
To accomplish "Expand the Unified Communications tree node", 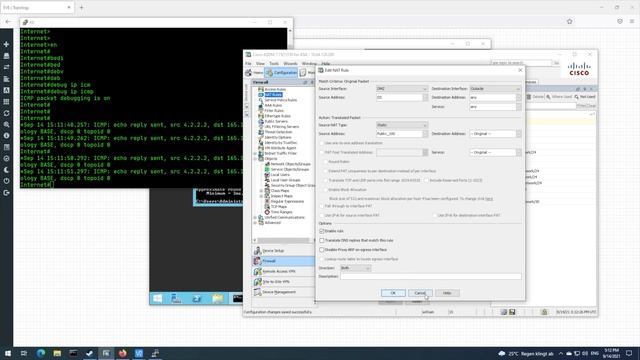I will pyautogui.click(x=256, y=218).
